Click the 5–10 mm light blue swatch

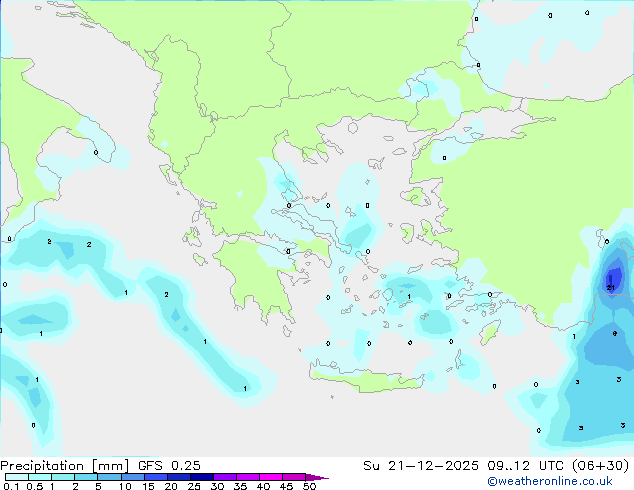point(109,477)
